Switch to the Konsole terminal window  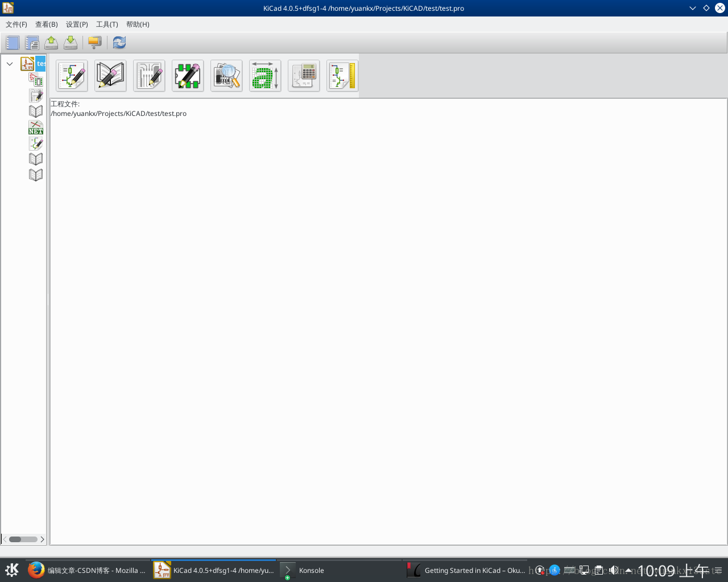[339, 570]
